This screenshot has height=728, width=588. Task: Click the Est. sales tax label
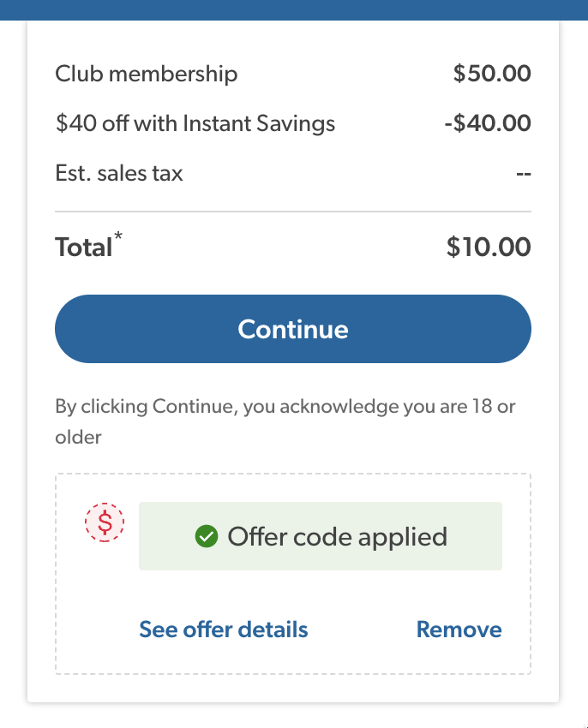point(119,173)
